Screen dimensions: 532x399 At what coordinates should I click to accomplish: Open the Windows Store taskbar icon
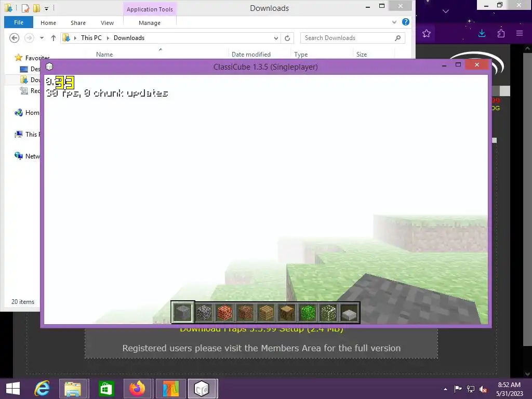106,389
